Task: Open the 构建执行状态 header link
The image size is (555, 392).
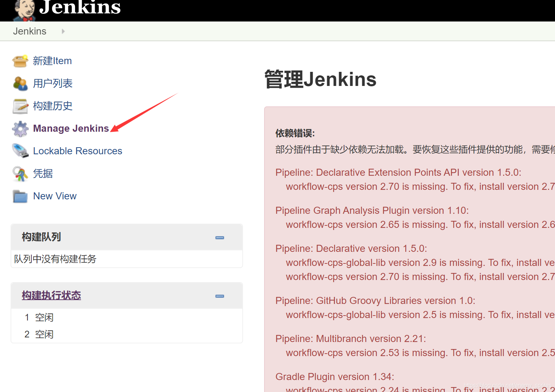Action: 51,295
